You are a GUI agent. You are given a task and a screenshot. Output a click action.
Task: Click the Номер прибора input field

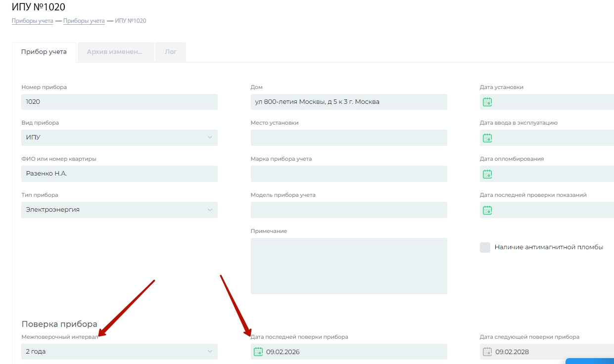point(119,102)
